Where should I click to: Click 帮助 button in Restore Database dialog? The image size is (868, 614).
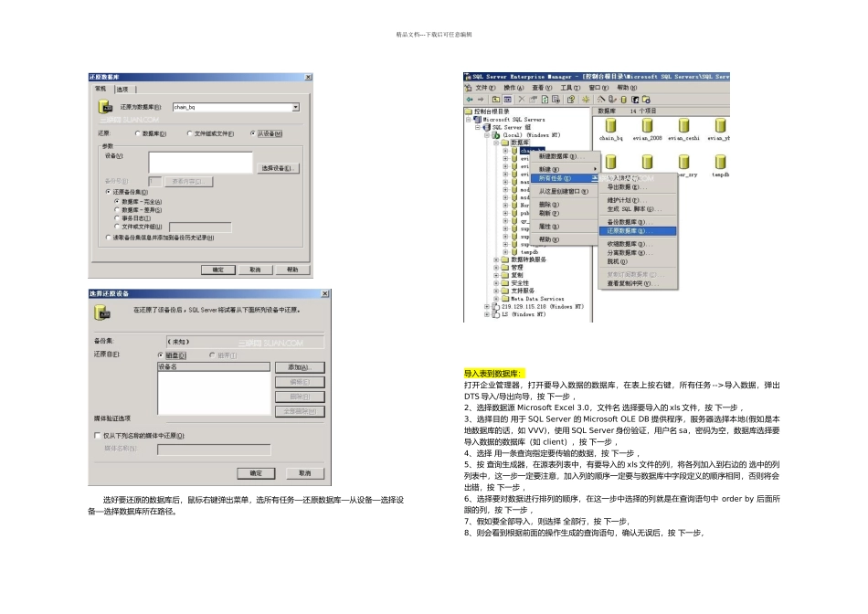(292, 270)
